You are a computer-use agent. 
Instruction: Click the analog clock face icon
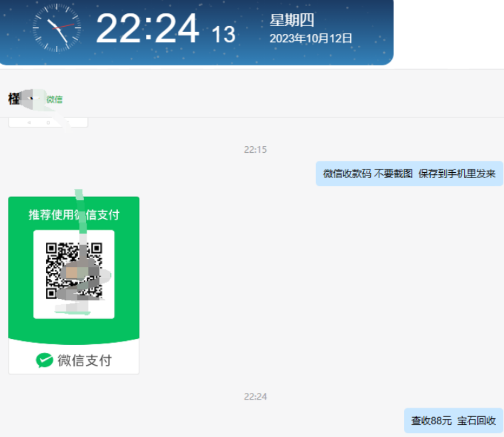pyautogui.click(x=57, y=27)
